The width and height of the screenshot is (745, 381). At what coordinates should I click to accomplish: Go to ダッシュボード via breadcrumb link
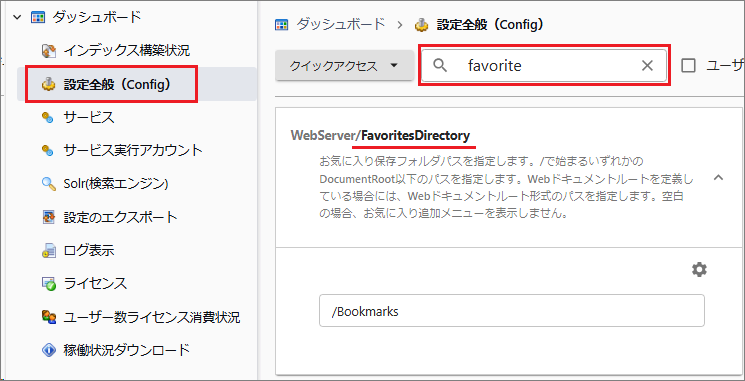pyautogui.click(x=341, y=25)
